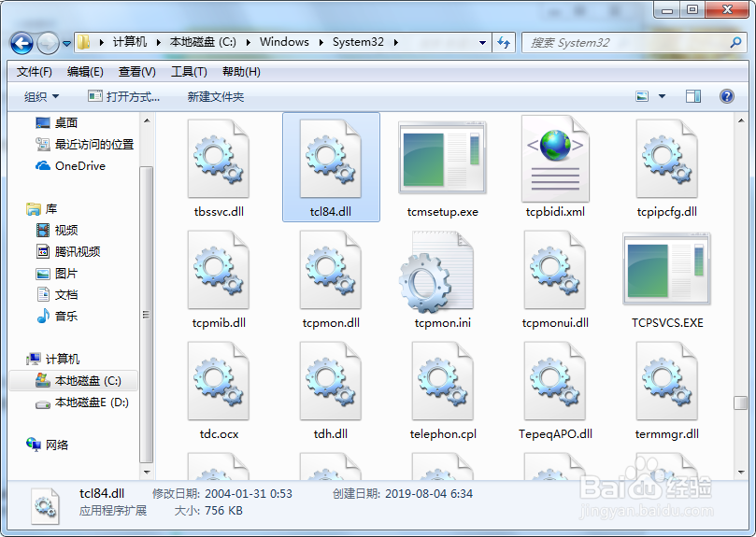Click the file list scroll down arrow
This screenshot has height=537, width=756.
[x=741, y=473]
